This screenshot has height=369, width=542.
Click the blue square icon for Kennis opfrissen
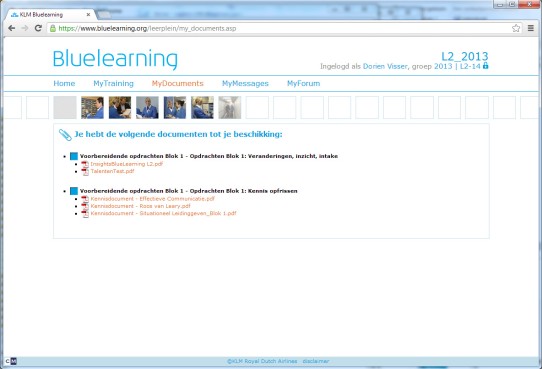click(x=74, y=191)
